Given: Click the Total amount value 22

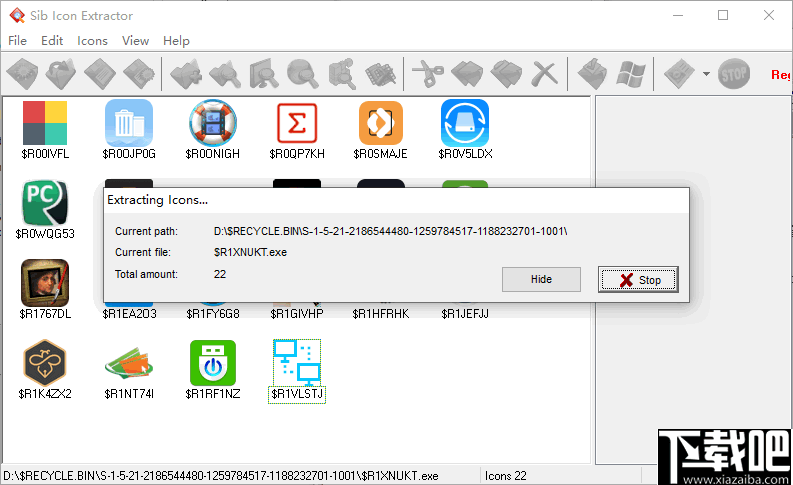Looking at the screenshot, I should 220,274.
